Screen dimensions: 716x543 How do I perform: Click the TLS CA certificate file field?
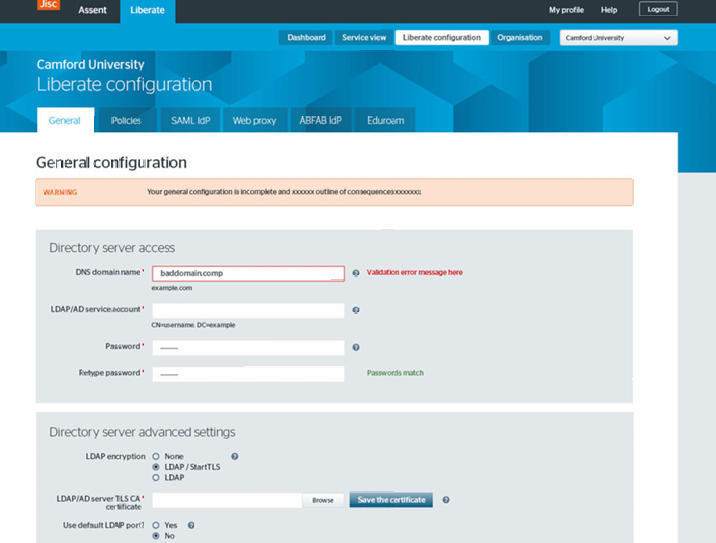pos(227,500)
